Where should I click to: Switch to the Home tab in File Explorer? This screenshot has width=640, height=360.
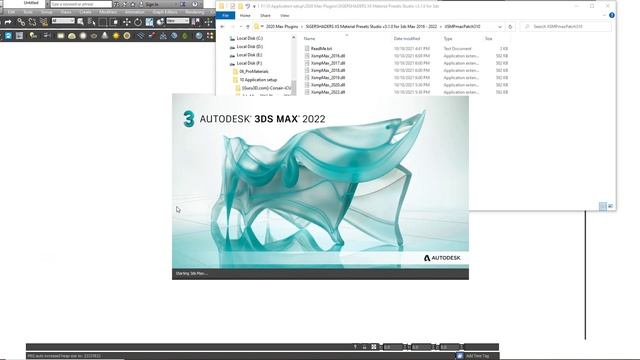[245, 16]
